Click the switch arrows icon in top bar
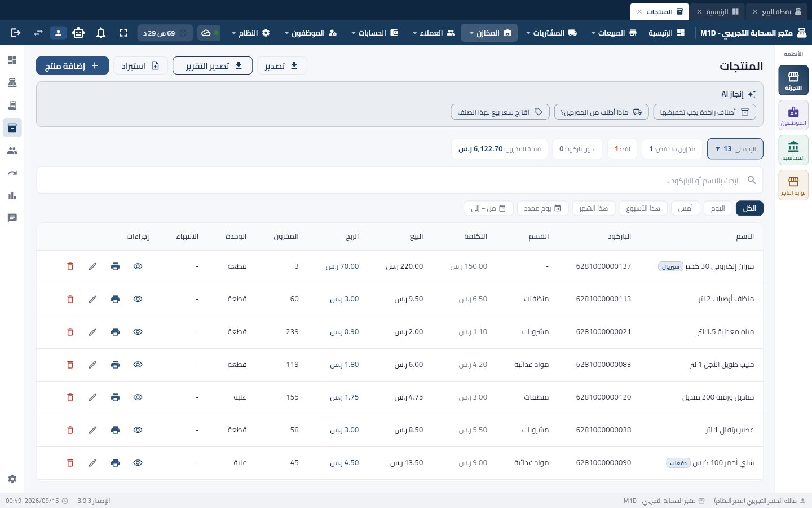The height and width of the screenshot is (508, 812). click(x=38, y=33)
